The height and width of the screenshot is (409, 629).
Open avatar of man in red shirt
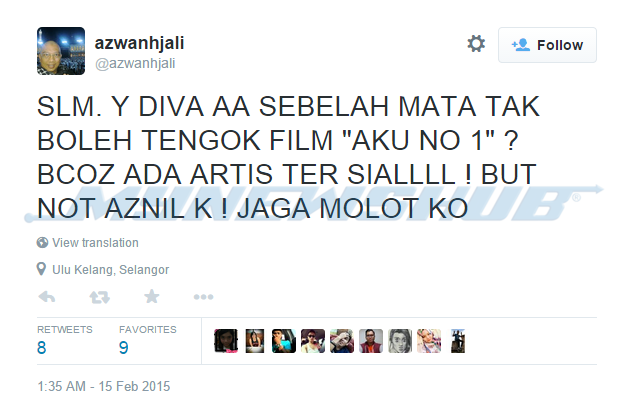click(x=371, y=341)
